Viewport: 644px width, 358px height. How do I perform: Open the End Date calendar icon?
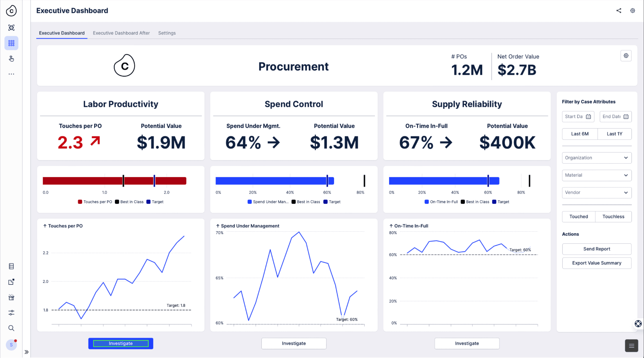pos(626,117)
